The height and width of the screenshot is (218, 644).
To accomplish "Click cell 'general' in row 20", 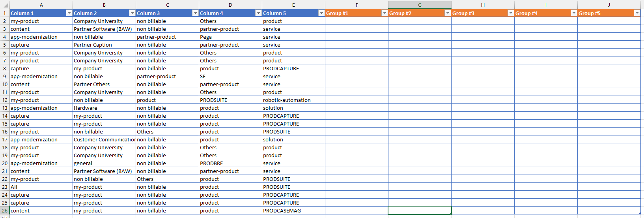I will click(105, 163).
